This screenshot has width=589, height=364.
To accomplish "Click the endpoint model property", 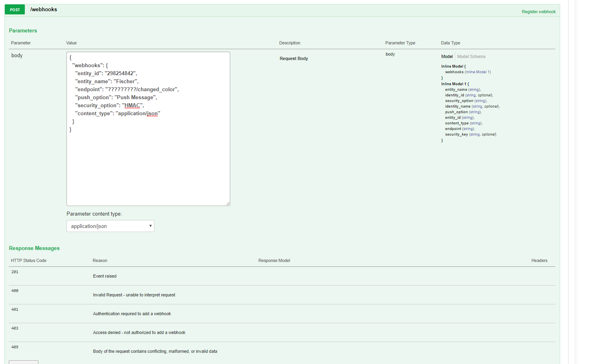I will tap(453, 129).
